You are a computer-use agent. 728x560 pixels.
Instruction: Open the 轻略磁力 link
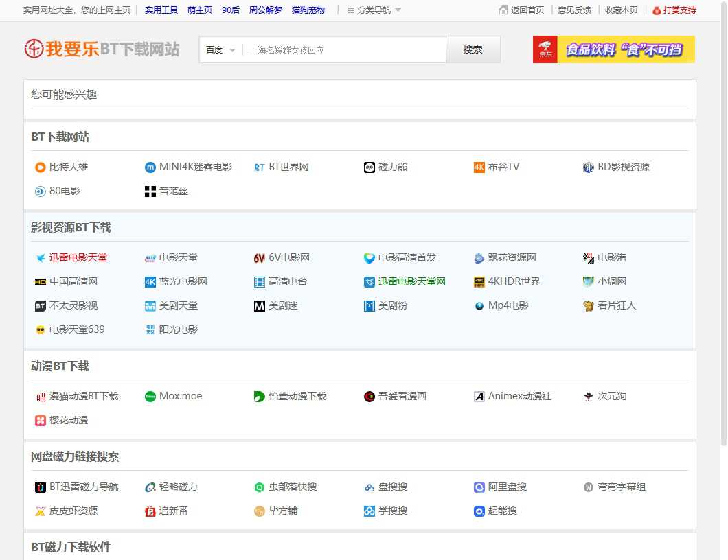pos(179,487)
